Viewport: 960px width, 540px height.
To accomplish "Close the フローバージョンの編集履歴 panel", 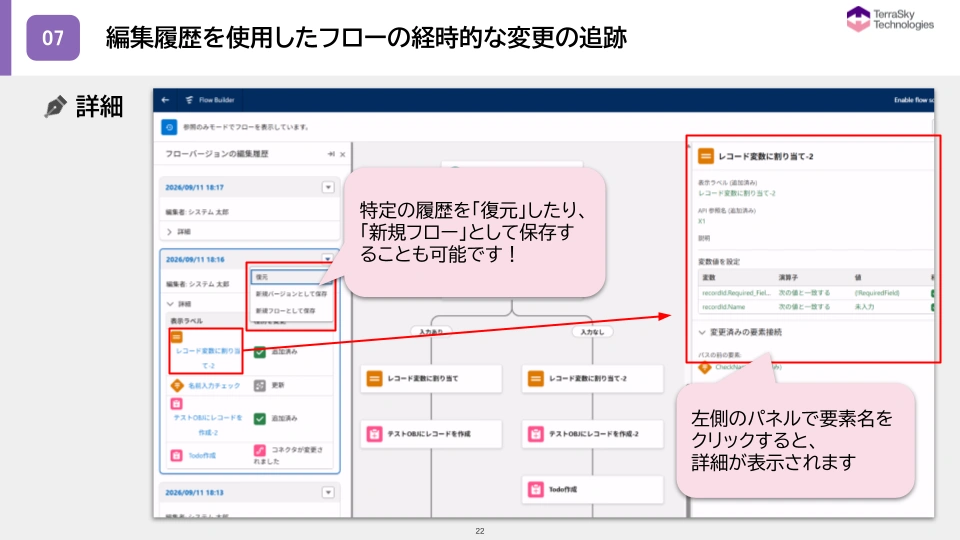I will click(x=342, y=154).
